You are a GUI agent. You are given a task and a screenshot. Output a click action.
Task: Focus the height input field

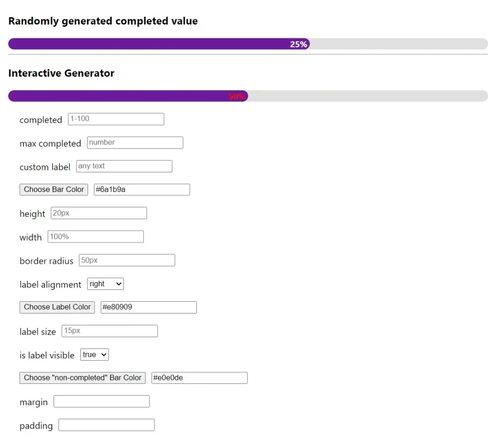[98, 213]
